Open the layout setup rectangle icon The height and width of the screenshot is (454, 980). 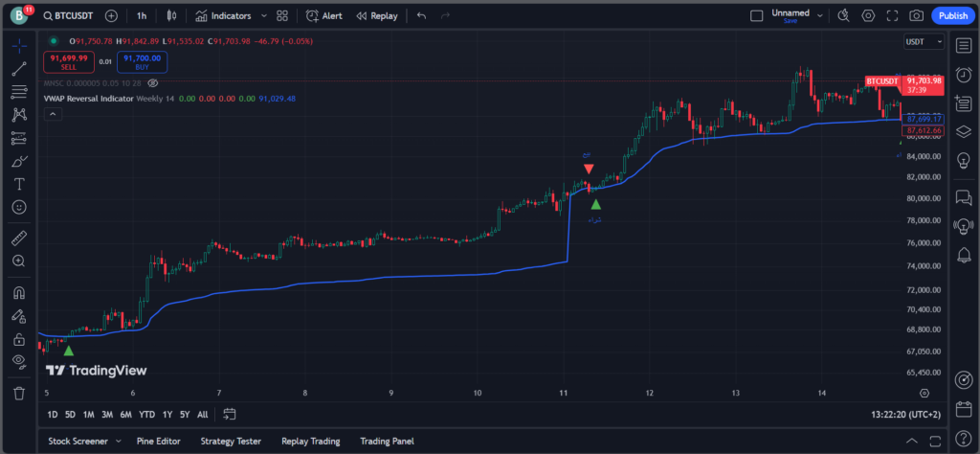pyautogui.click(x=756, y=15)
